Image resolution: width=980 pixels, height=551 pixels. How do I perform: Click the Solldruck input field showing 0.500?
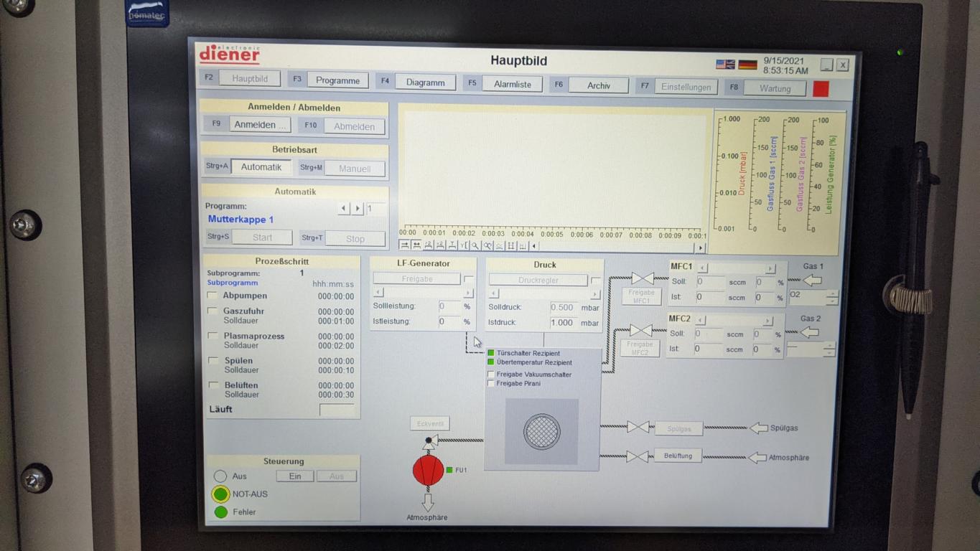click(x=562, y=307)
